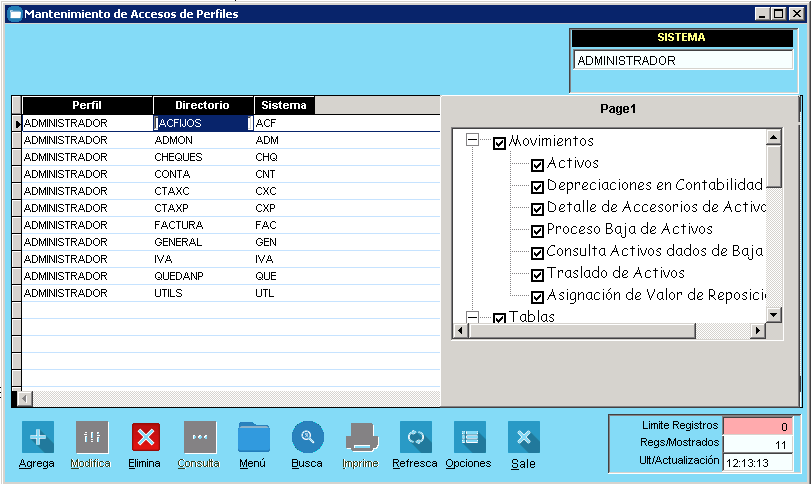Sort by the Perfil column header
The image size is (811, 484).
point(87,105)
